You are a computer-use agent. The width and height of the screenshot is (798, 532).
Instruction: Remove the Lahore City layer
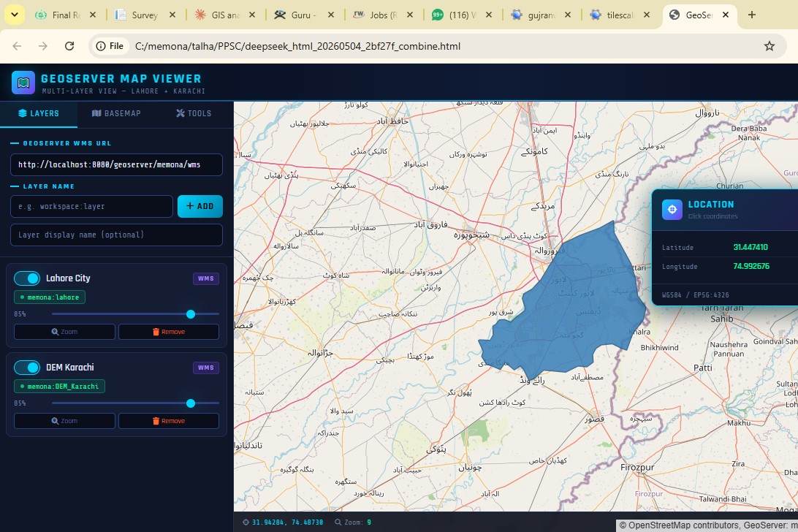169,332
